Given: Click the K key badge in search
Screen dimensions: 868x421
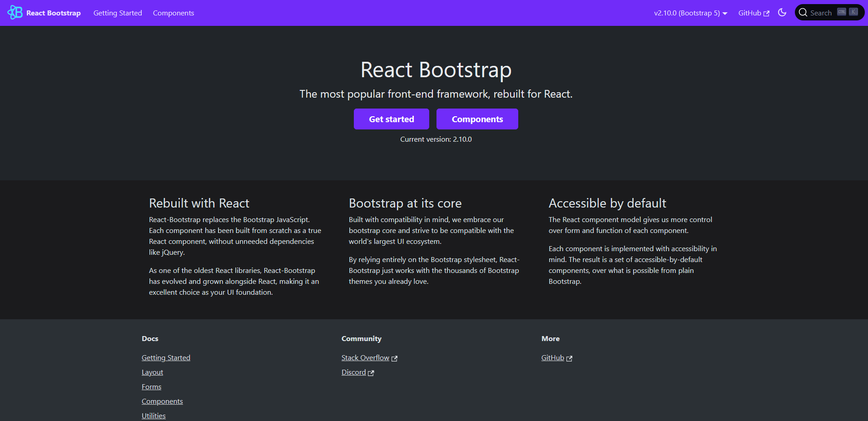Looking at the screenshot, I should coord(853,12).
